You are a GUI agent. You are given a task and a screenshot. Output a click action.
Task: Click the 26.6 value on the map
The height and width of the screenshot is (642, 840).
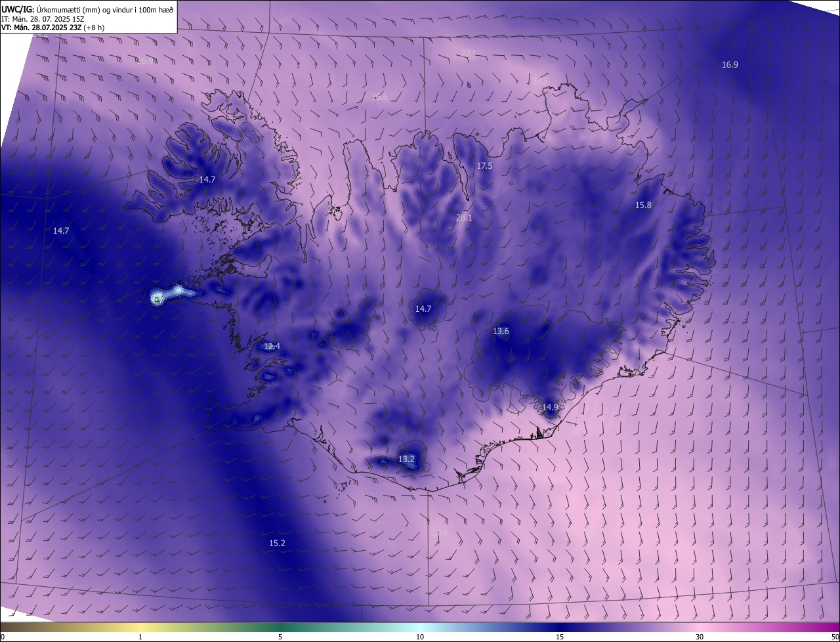pyautogui.click(x=379, y=96)
